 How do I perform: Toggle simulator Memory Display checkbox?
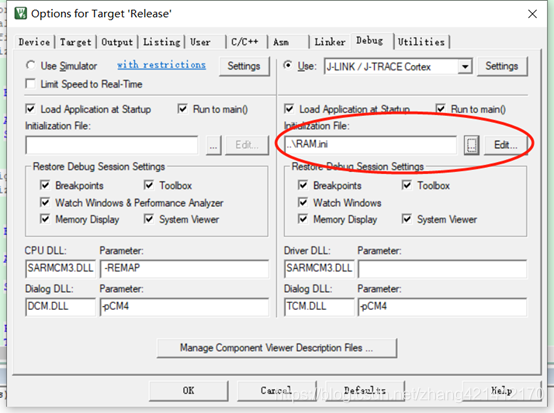point(45,219)
